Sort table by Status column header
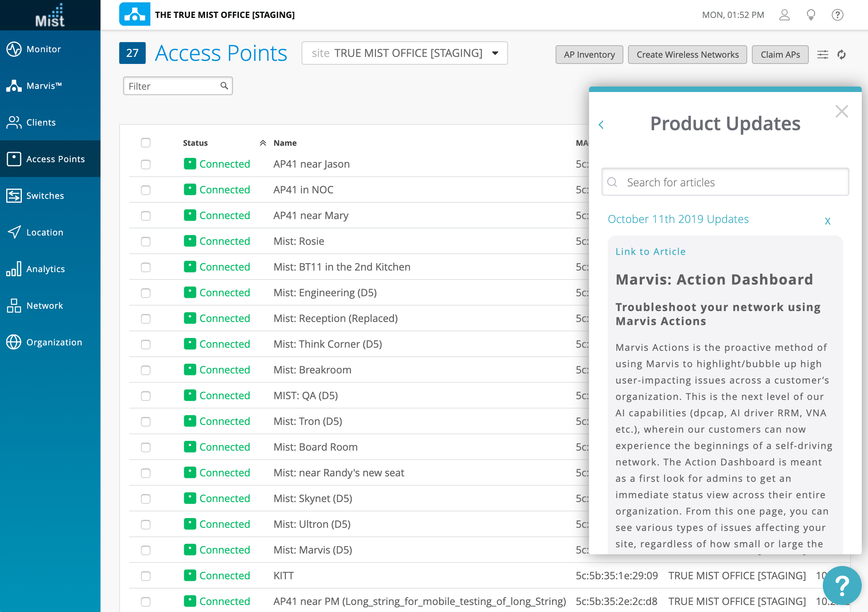This screenshot has width=868, height=612. 196,143
